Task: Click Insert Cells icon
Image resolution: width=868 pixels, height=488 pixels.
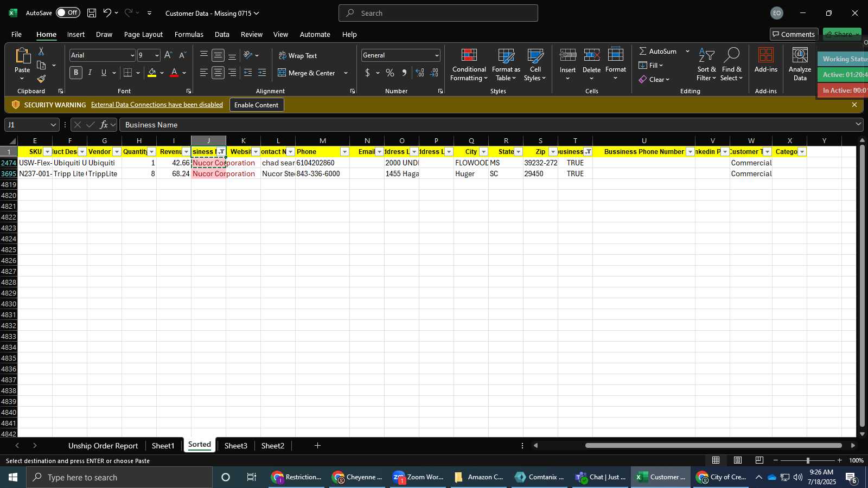Action: tap(568, 55)
